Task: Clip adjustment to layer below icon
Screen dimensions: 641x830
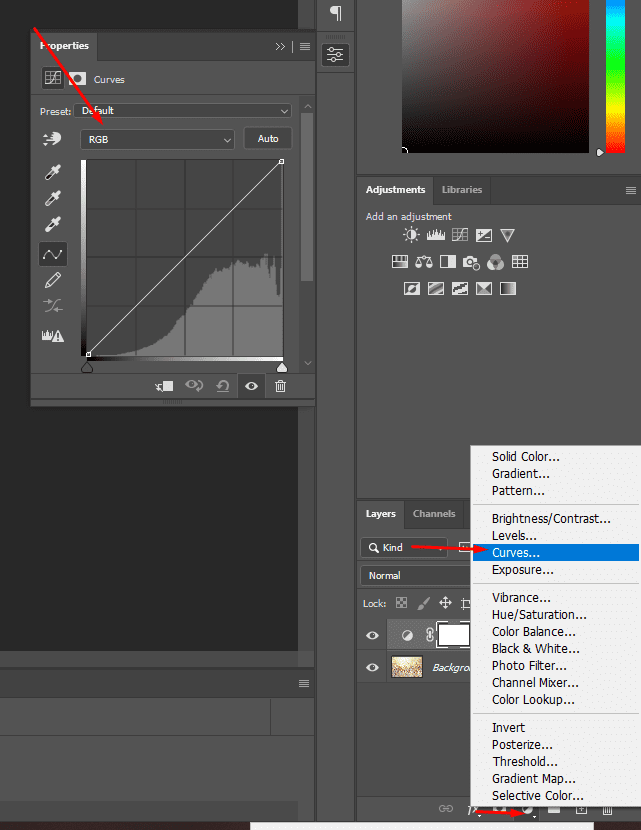Action: (x=164, y=386)
